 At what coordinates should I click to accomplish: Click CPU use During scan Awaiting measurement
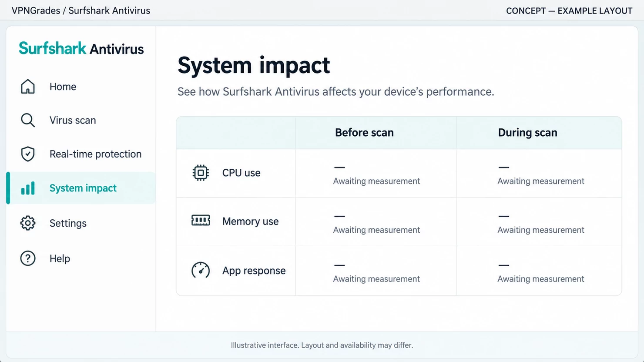click(x=541, y=181)
